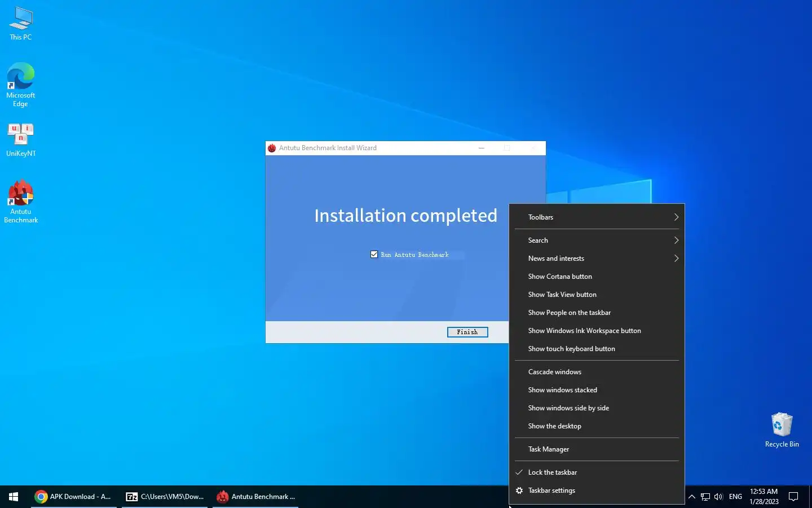Switch to Chrome APK Download taskbar item
The image size is (812, 508).
(x=74, y=497)
